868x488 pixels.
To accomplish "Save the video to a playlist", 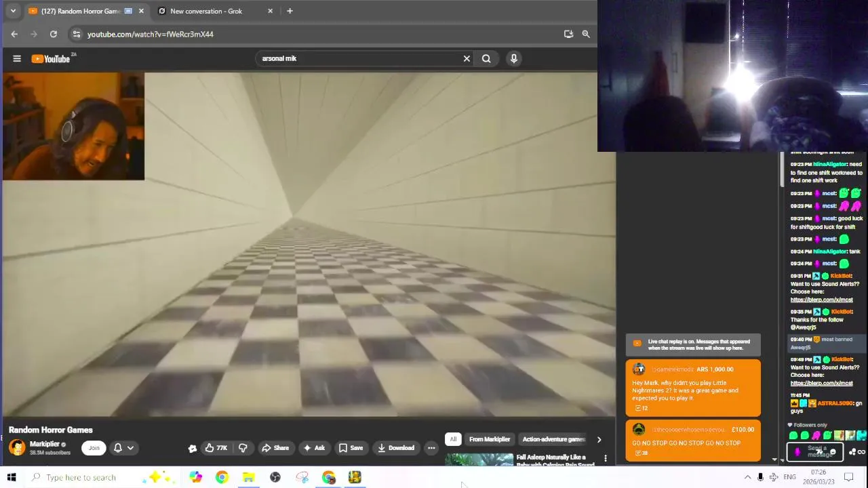I will 351,447.
